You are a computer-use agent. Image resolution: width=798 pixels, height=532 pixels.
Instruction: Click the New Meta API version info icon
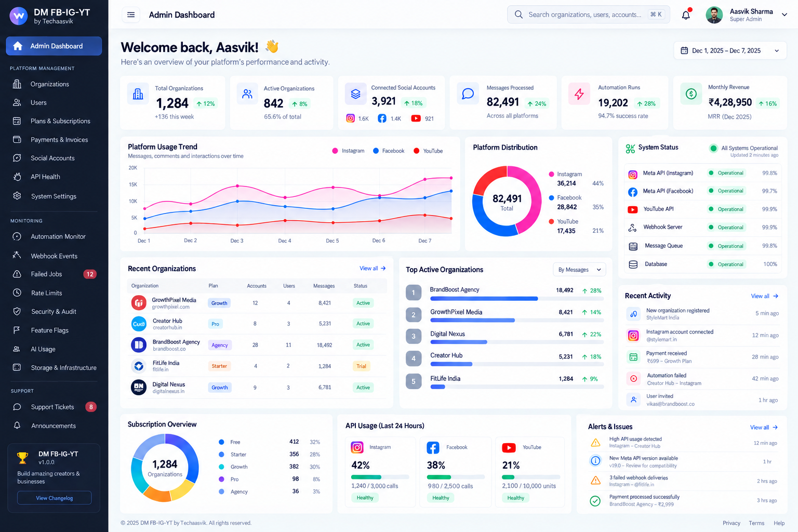point(595,461)
